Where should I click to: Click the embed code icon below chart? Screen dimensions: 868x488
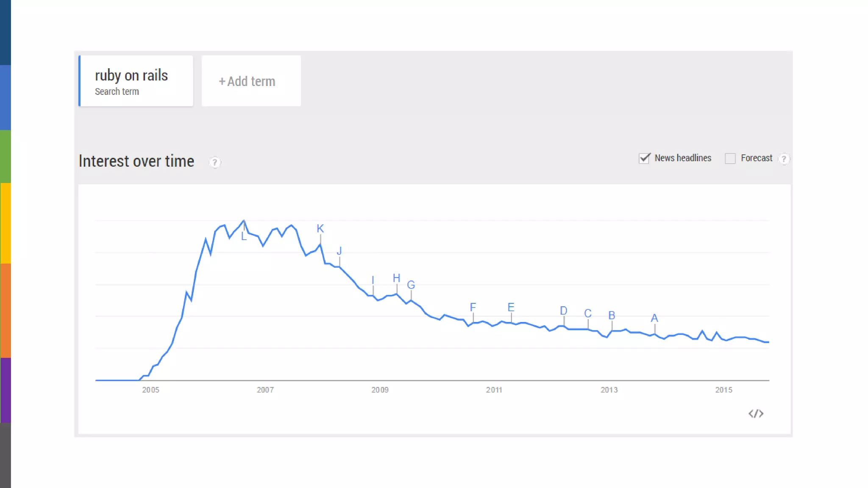tap(756, 413)
